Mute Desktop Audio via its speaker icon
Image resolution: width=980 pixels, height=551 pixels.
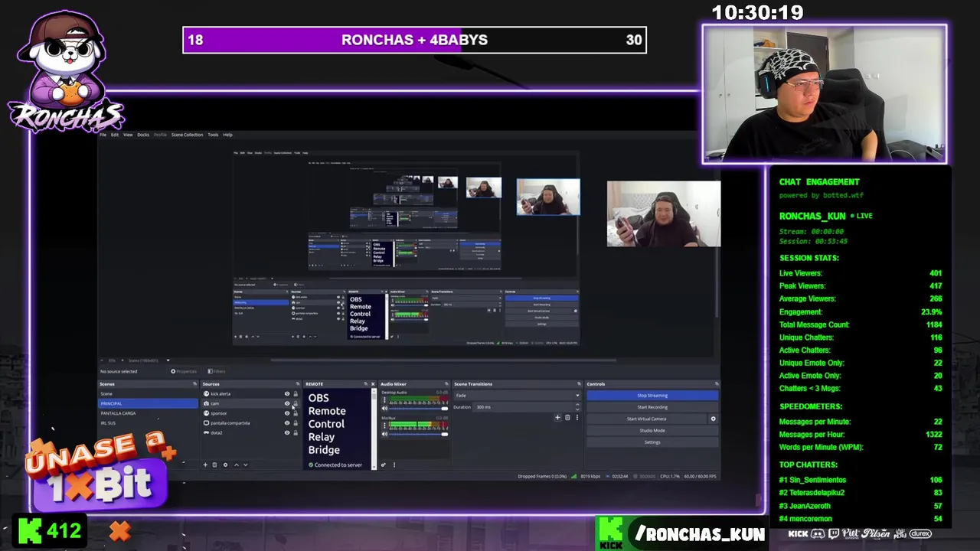coord(384,408)
